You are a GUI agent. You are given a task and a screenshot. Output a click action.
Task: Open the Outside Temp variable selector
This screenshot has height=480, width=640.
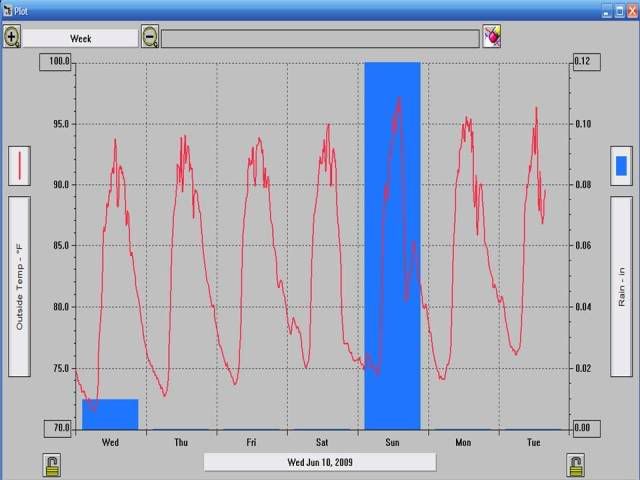pos(19,286)
